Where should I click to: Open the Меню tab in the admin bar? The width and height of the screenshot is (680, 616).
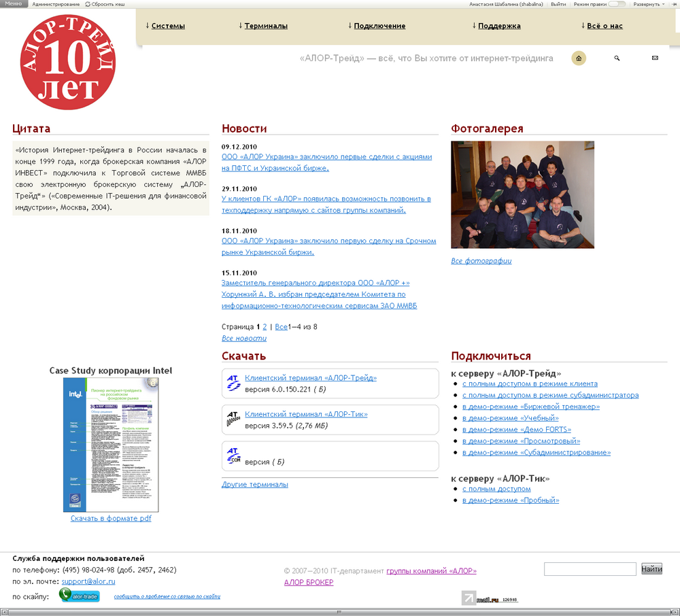[14, 4]
